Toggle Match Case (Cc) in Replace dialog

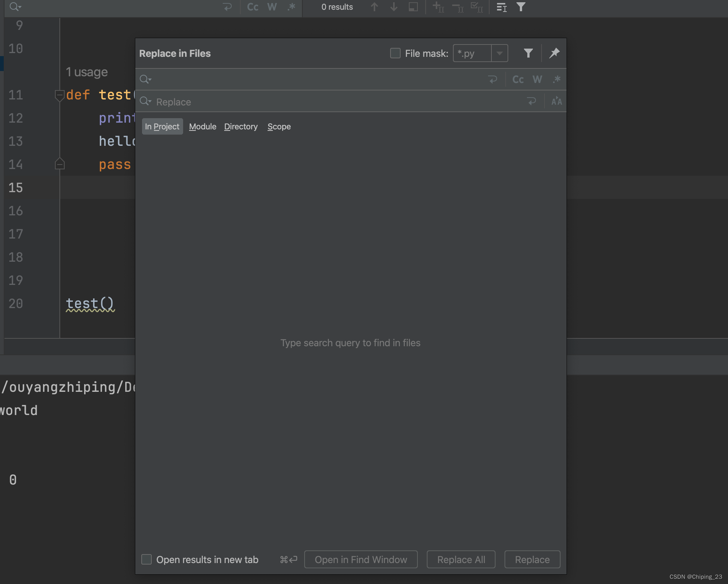point(518,79)
